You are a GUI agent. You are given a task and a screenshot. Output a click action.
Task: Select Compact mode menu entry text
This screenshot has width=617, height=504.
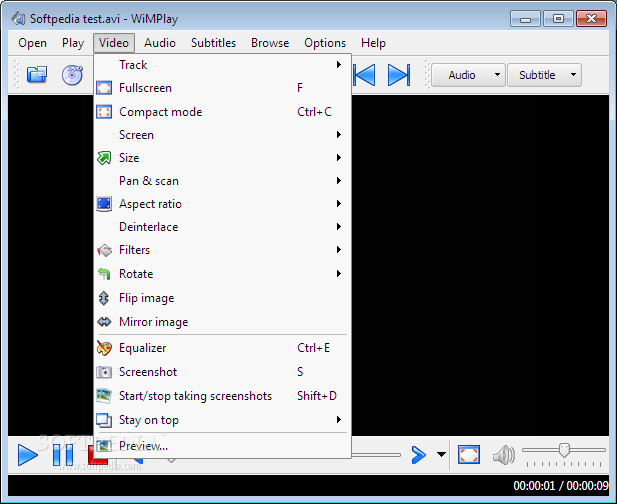click(x=161, y=112)
